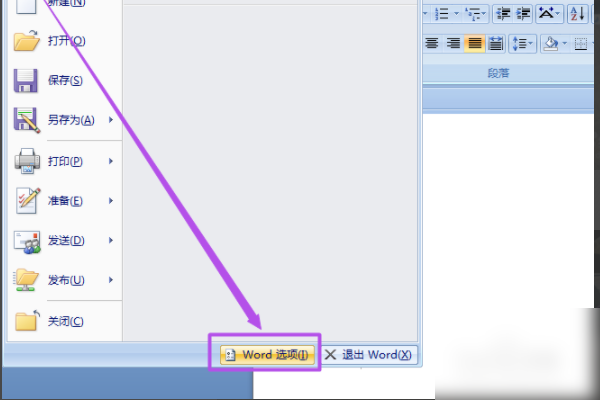Align paragraph text to the right

[453, 43]
